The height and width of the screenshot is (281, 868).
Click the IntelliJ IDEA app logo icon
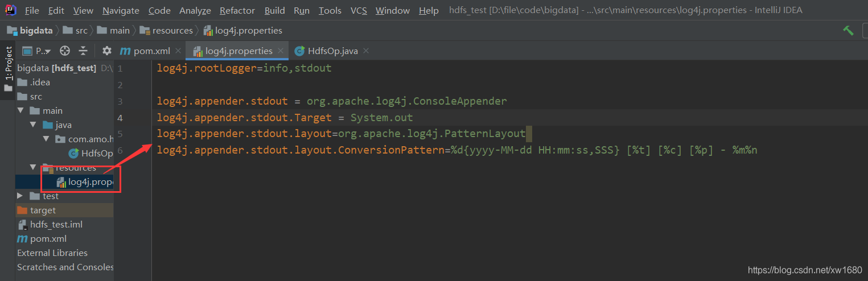pos(10,10)
